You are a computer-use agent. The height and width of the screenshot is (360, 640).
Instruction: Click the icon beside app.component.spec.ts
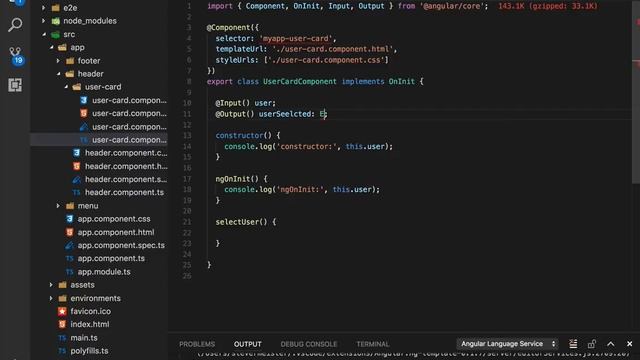click(x=69, y=245)
